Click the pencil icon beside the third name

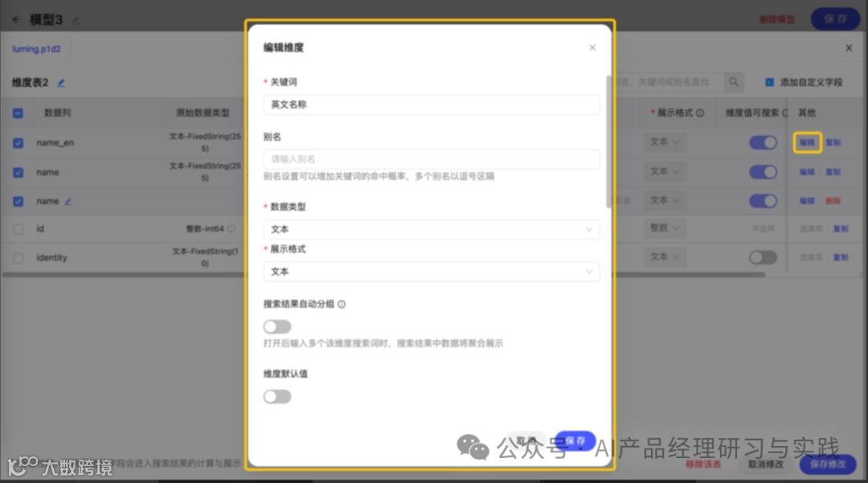68,202
